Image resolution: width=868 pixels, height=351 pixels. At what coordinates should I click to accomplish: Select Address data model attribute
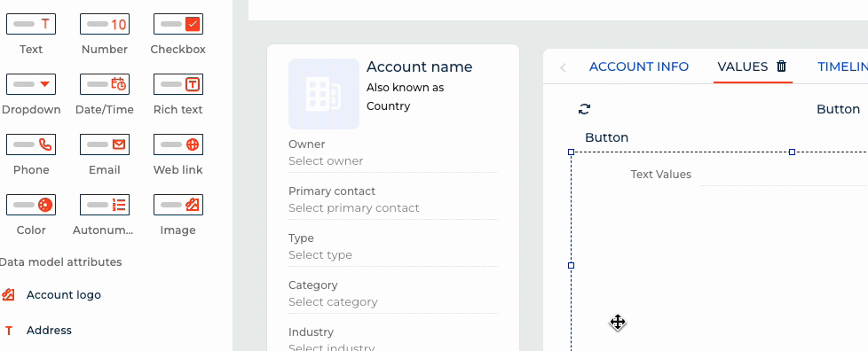[50, 331]
